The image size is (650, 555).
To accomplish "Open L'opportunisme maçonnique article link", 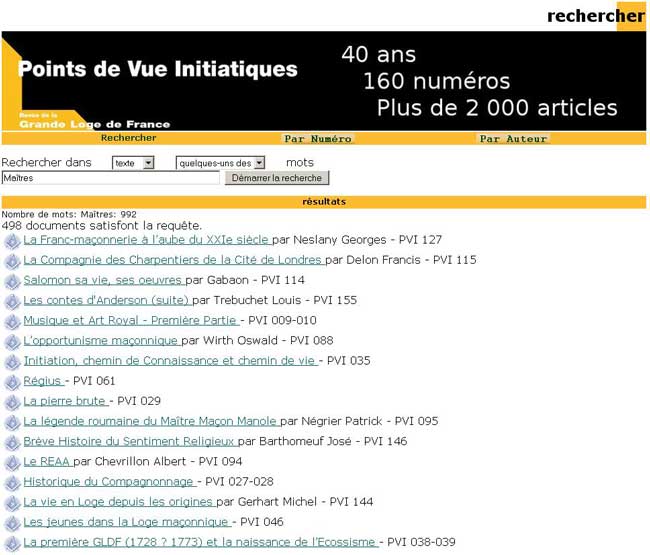I will click(x=102, y=341).
